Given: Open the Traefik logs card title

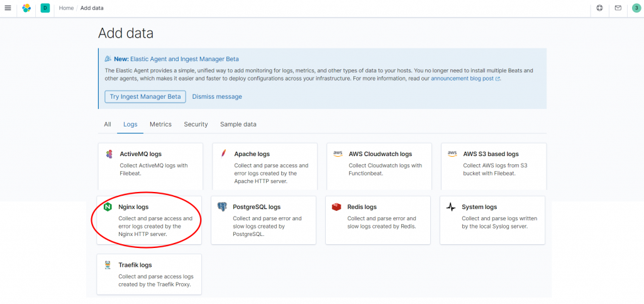Looking at the screenshot, I should coord(135,265).
